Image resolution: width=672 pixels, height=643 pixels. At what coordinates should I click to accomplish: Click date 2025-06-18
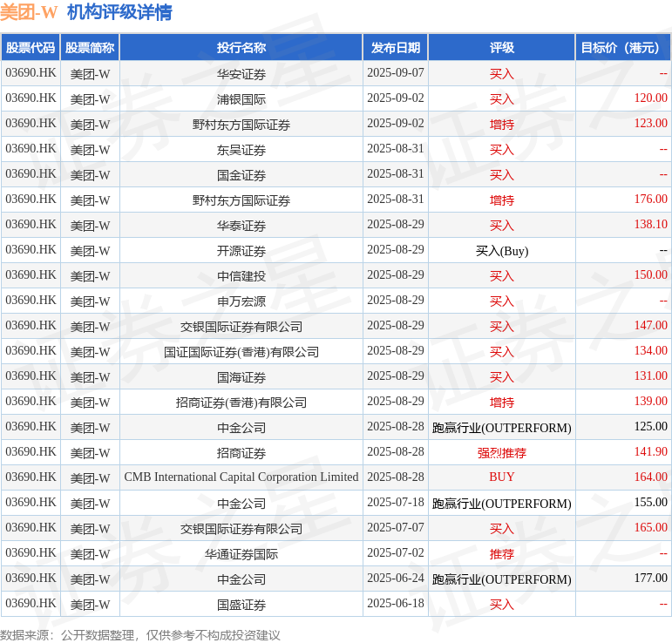pyautogui.click(x=396, y=604)
